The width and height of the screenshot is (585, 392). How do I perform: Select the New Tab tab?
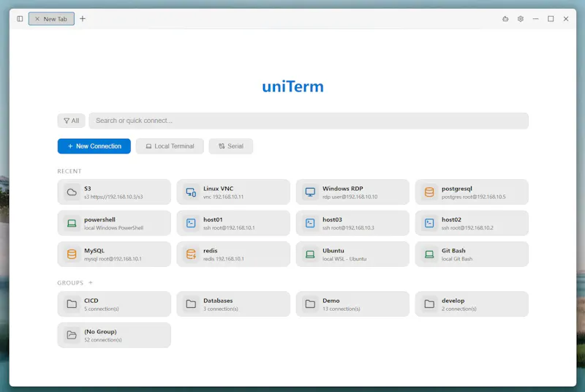(51, 18)
